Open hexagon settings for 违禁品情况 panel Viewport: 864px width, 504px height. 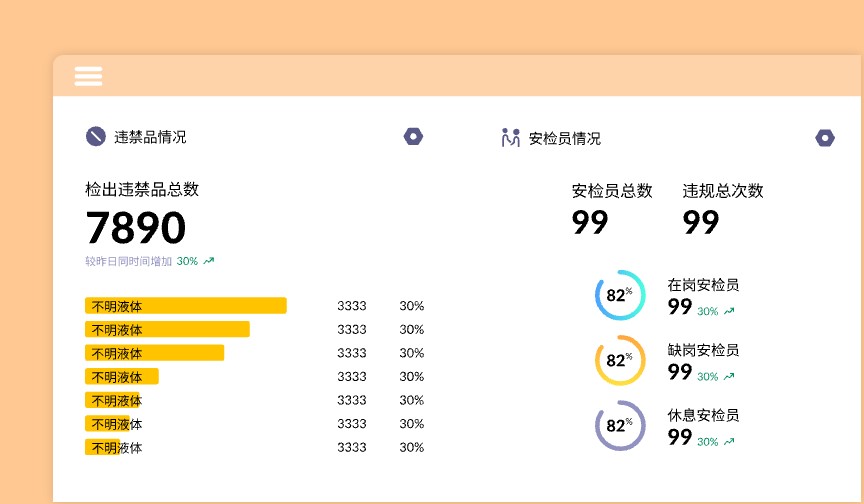coord(413,137)
